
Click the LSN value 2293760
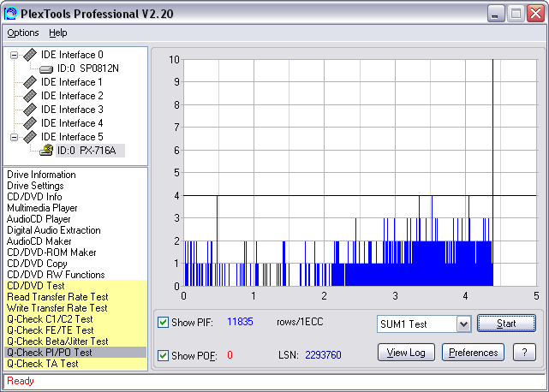pos(323,355)
